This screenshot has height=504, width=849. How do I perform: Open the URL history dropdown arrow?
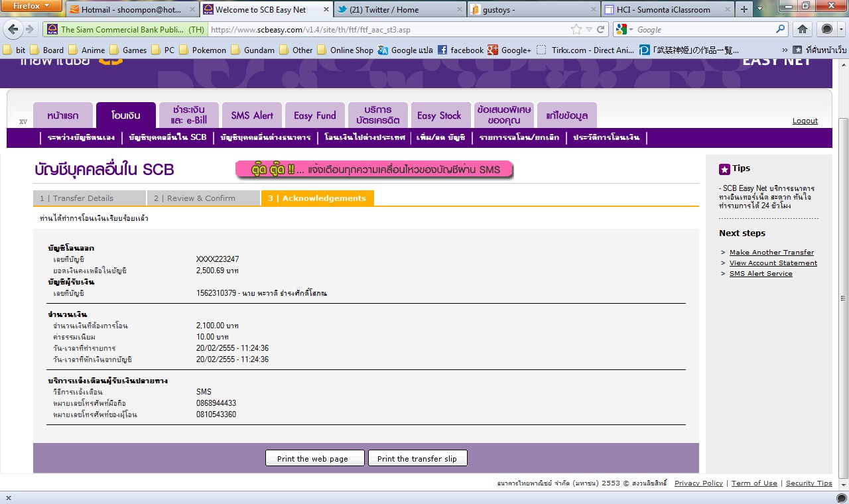pyautogui.click(x=590, y=29)
